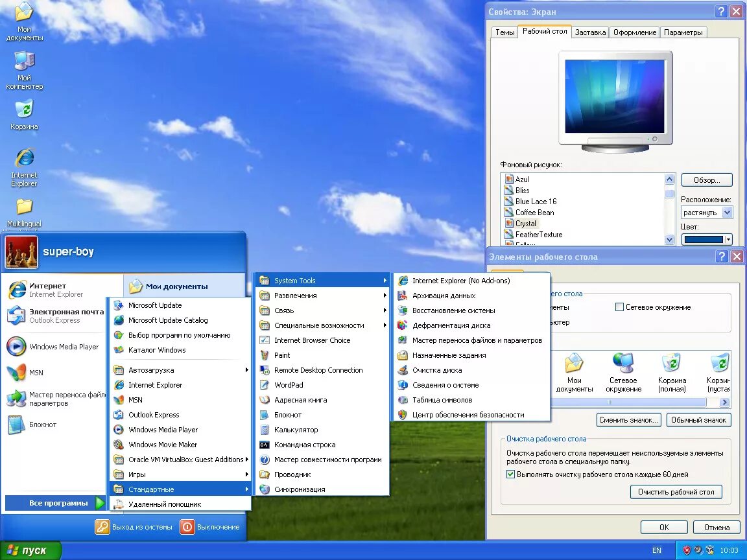Select Coffee Bean wallpaper

coord(534,213)
